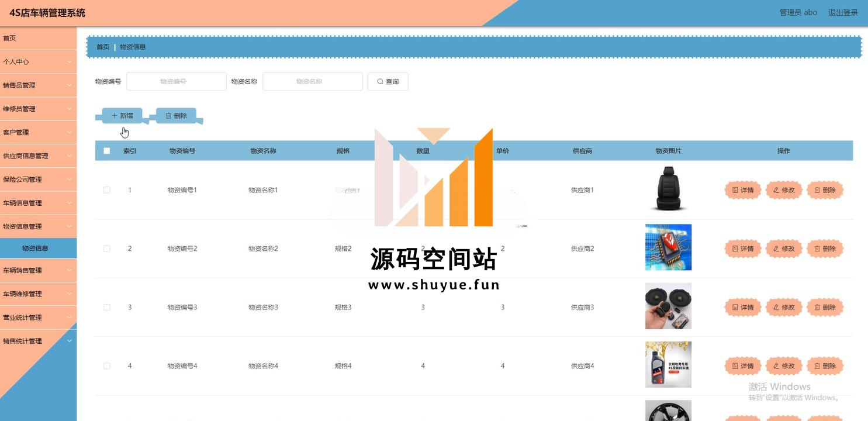Expand the 营业统计管理 sidebar menu
The width and height of the screenshot is (868, 421).
click(x=38, y=318)
